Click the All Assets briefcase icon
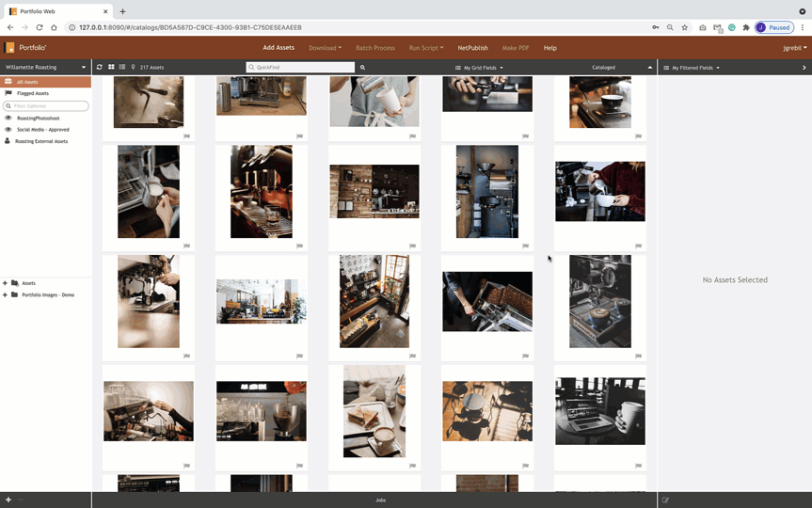812x508 pixels. [8, 81]
